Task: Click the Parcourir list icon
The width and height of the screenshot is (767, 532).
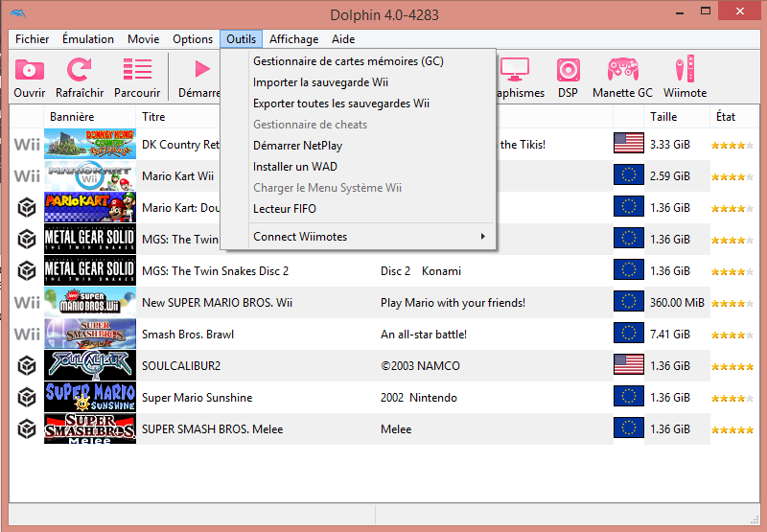Action: click(137, 69)
